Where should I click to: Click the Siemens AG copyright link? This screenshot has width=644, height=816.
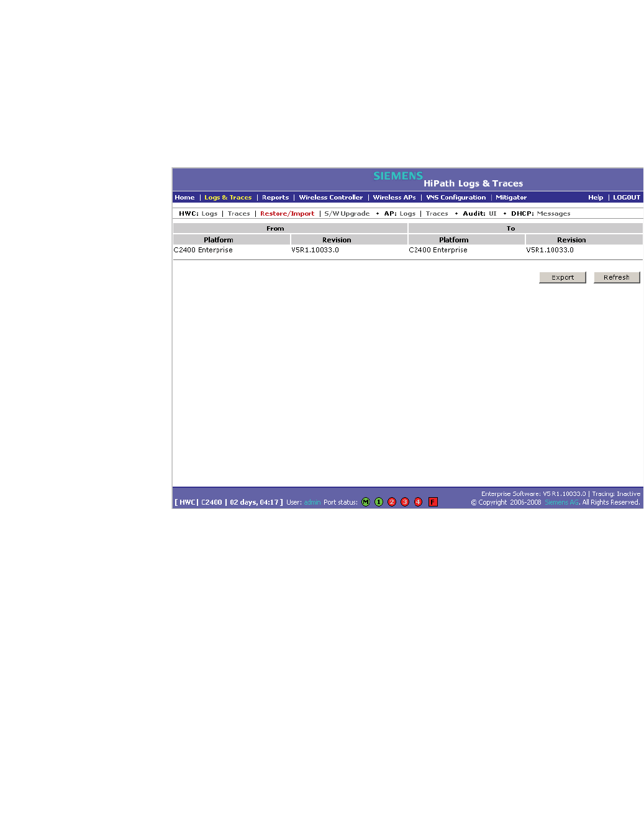click(562, 502)
